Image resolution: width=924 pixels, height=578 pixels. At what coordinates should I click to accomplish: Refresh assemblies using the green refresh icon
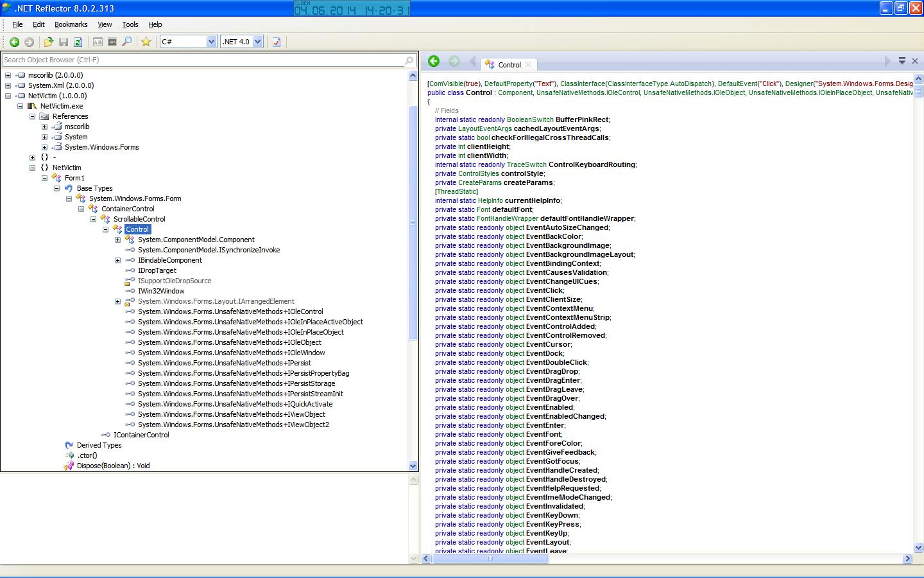[x=78, y=42]
